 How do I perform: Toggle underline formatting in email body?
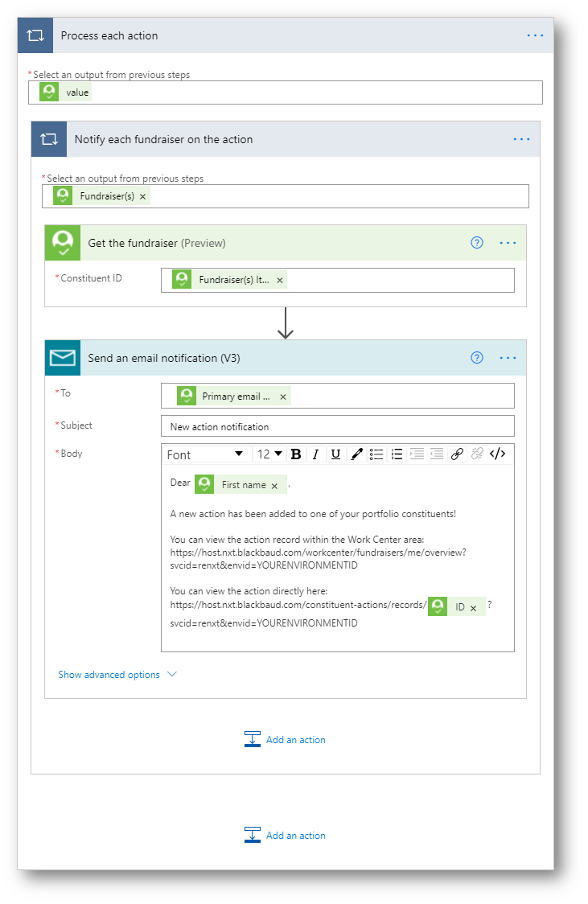(x=335, y=454)
